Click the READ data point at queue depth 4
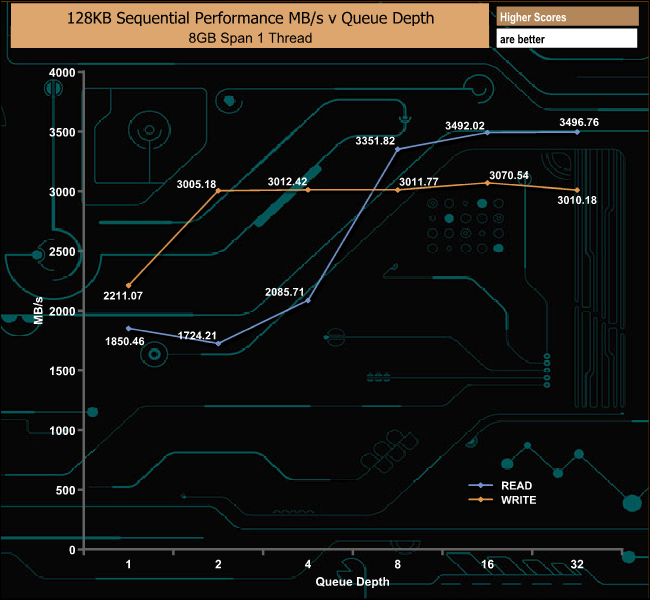 [308, 301]
